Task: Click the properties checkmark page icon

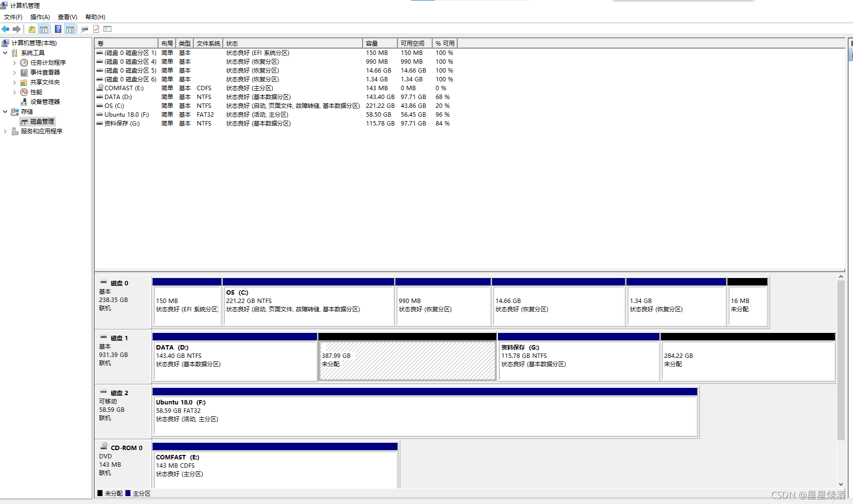Action: (x=96, y=29)
